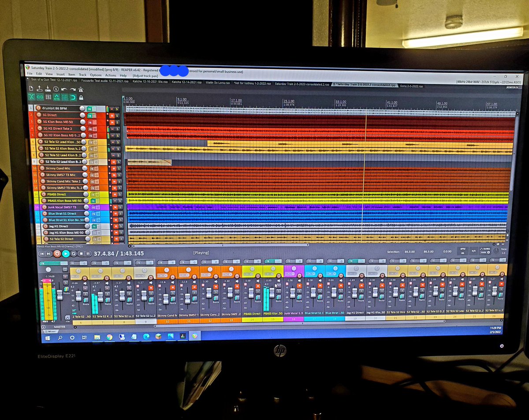529x420 pixels.
Task: Click the green Play transport button
Action: 66,254
